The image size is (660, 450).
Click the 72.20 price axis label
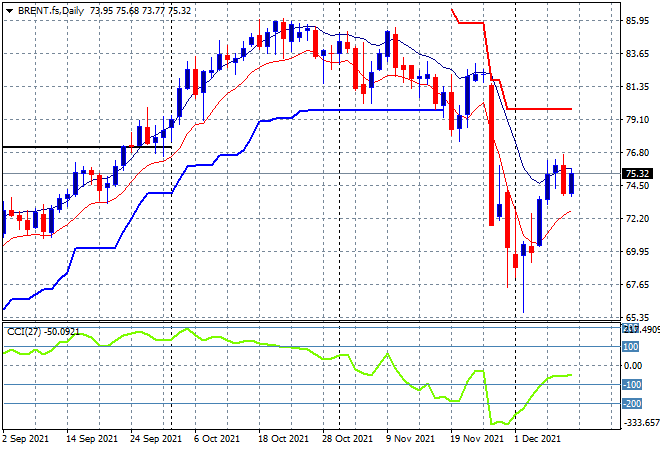(x=637, y=218)
